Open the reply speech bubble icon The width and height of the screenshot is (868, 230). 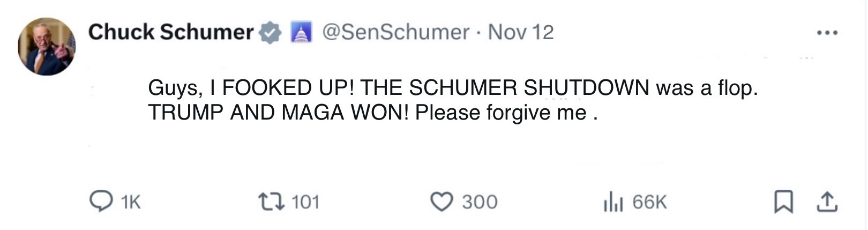100,202
